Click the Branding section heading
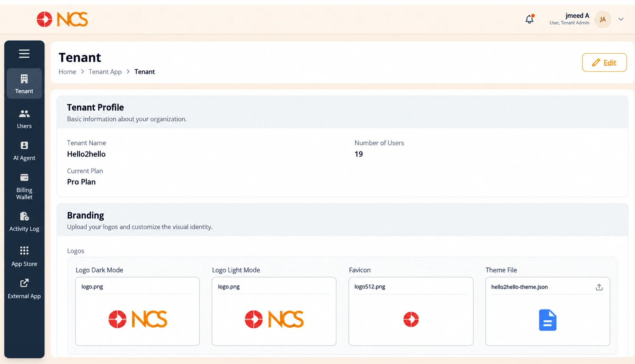This screenshot has width=635, height=364. pos(86,215)
